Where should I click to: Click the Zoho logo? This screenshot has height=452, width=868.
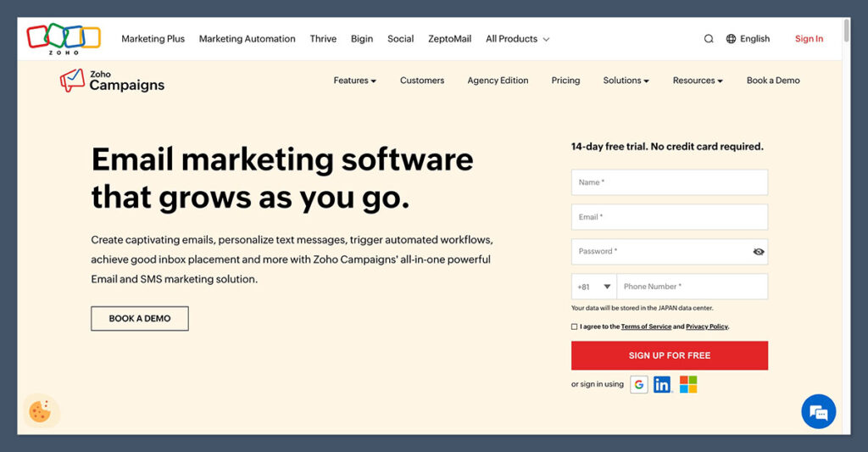coord(64,38)
